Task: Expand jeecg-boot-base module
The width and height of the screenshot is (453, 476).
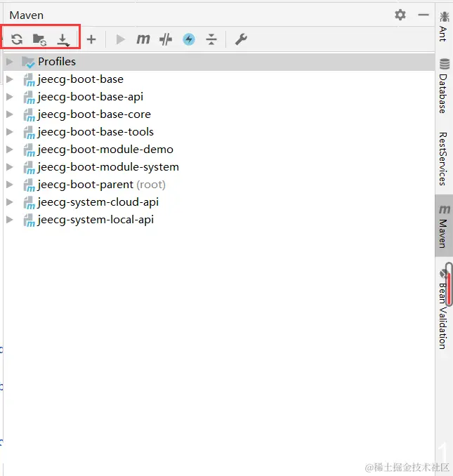Action: [x=10, y=79]
